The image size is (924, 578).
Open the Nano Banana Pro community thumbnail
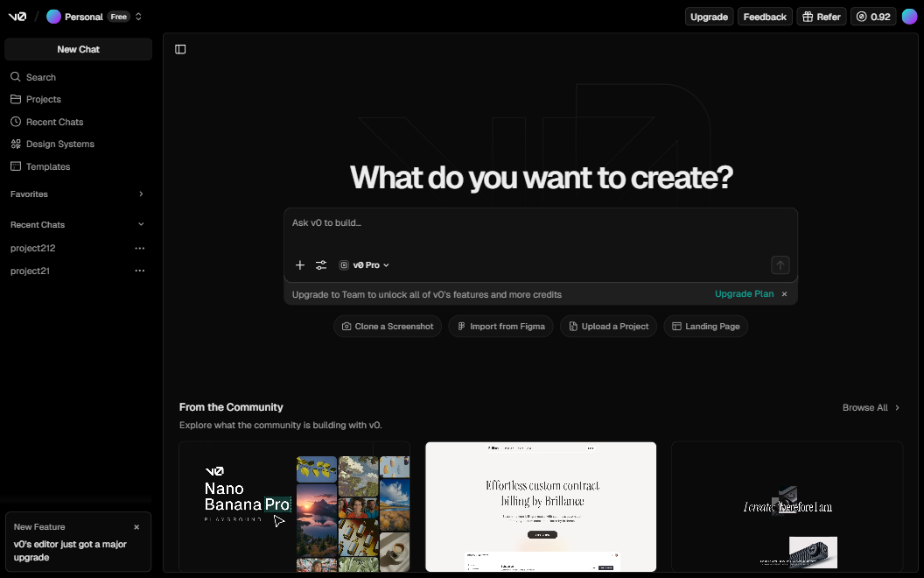click(294, 508)
